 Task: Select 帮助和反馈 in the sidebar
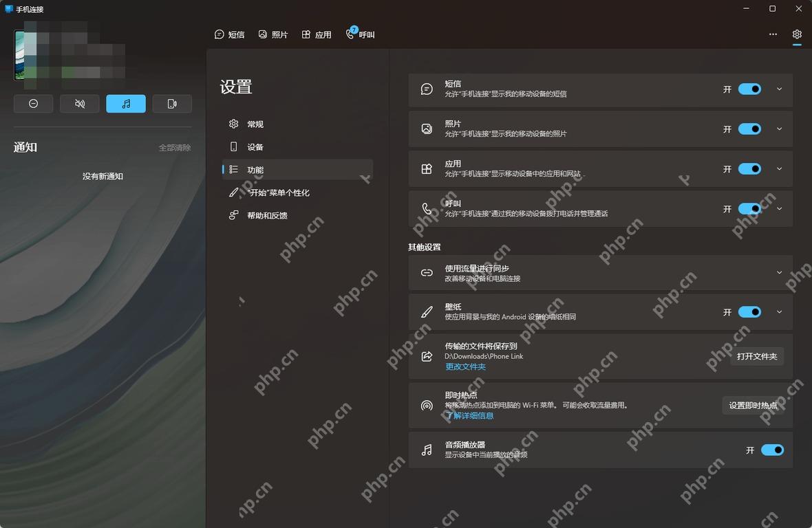(297, 215)
